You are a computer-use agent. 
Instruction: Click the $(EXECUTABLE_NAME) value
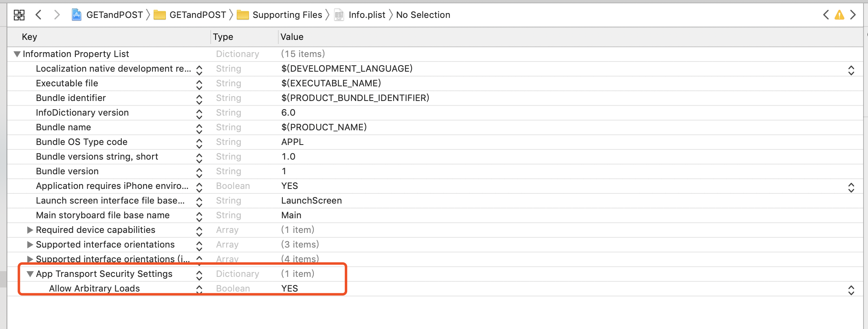click(331, 83)
